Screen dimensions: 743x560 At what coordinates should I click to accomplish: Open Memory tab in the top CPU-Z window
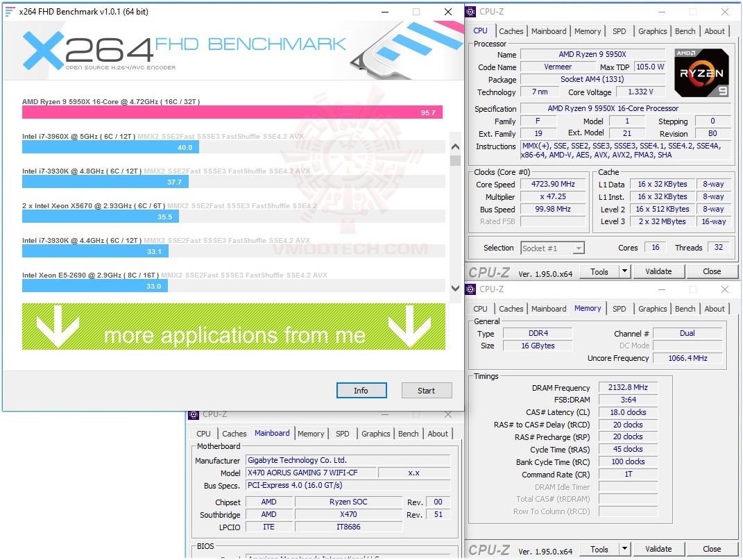pyautogui.click(x=588, y=31)
